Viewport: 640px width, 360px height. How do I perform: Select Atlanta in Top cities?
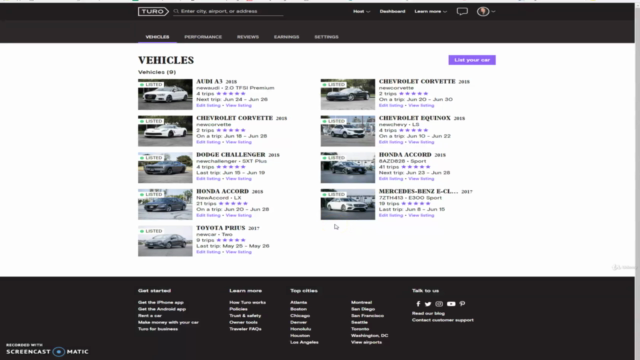pos(298,302)
